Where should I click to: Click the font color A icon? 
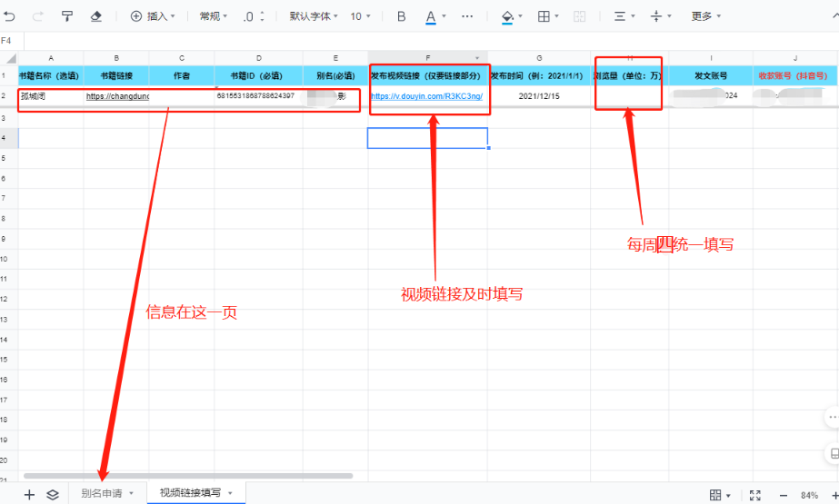point(432,16)
